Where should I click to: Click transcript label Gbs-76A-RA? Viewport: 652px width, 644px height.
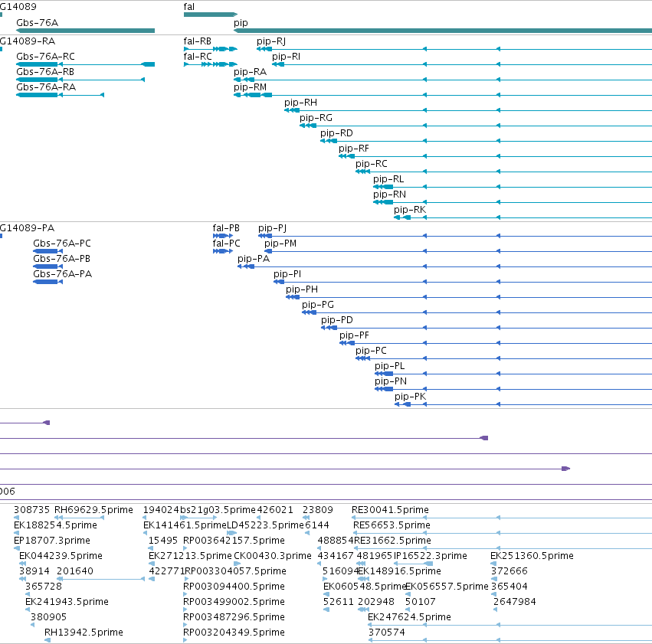46,87
